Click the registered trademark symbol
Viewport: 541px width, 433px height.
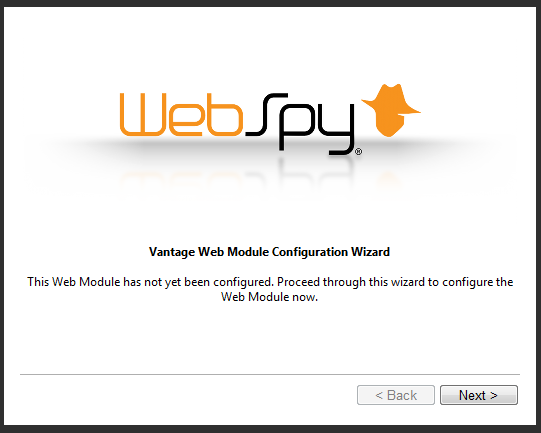[358, 151]
